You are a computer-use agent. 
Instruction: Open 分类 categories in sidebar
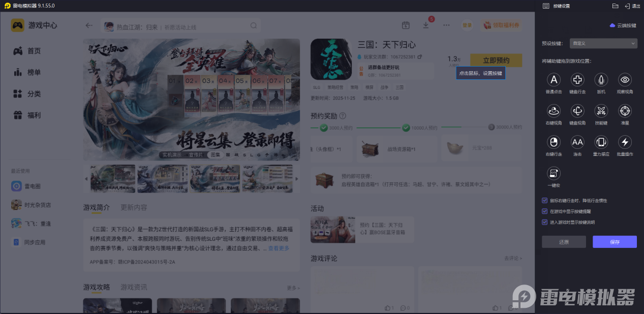click(x=28, y=94)
